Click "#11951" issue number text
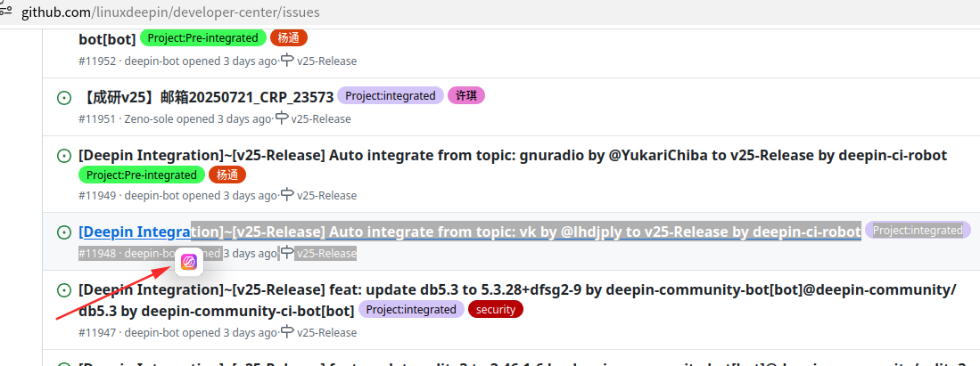This screenshot has height=366, width=980. tap(97, 118)
